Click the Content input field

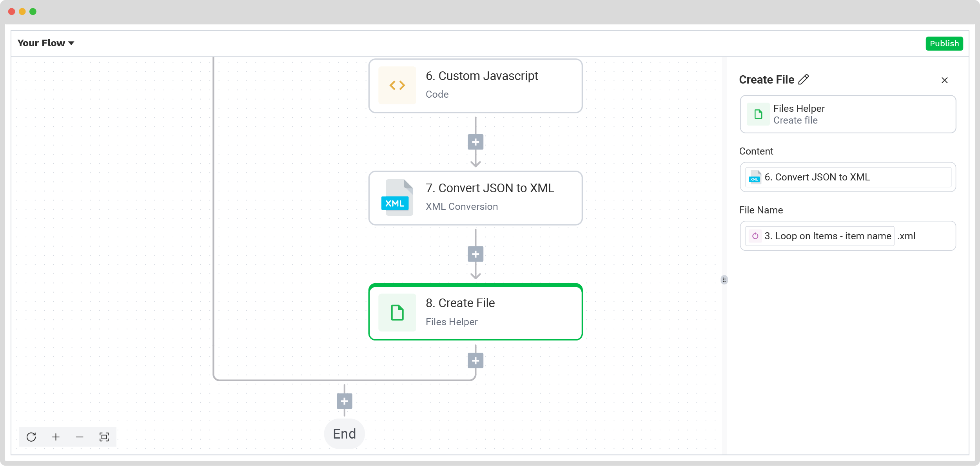[848, 177]
